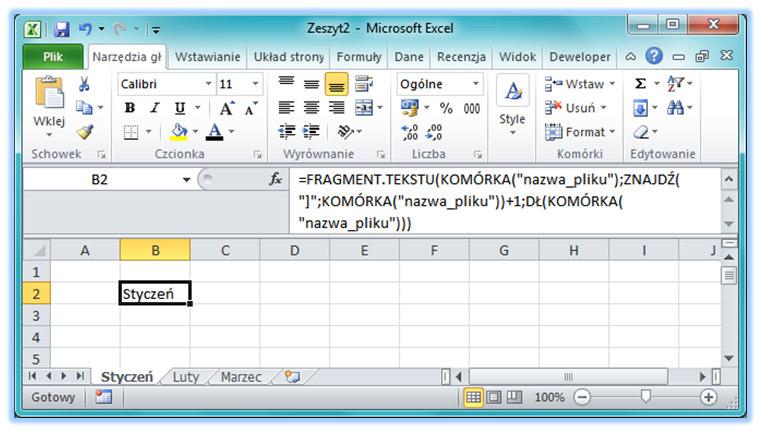Apply yellow fill color bucket
759x431 pixels.
point(179,132)
